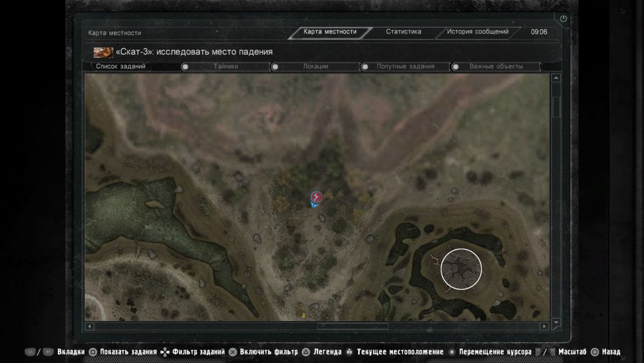Click the map scroll up arrow
The width and height of the screenshot is (644, 363).
[x=556, y=78]
